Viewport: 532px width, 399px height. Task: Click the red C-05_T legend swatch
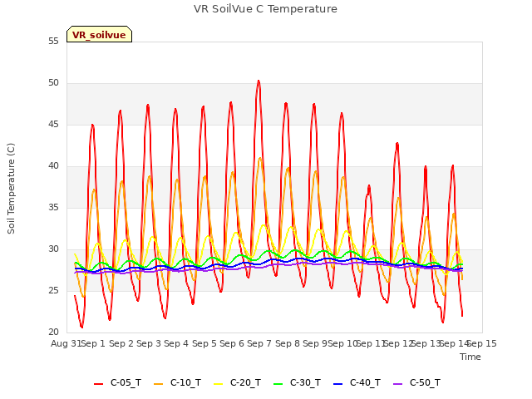coord(98,384)
